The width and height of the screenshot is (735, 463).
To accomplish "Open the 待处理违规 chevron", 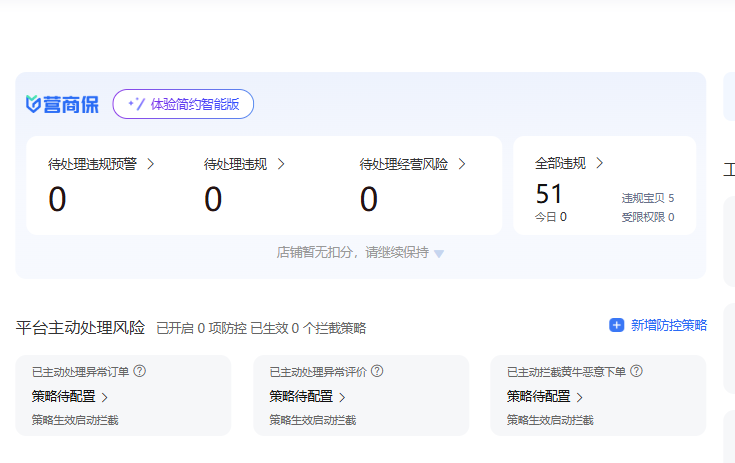I will (281, 164).
